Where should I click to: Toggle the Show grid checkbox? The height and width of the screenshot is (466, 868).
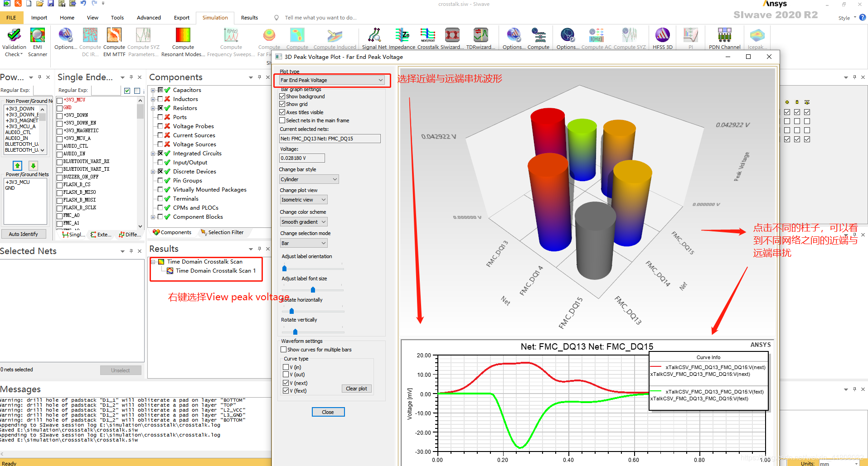[282, 104]
